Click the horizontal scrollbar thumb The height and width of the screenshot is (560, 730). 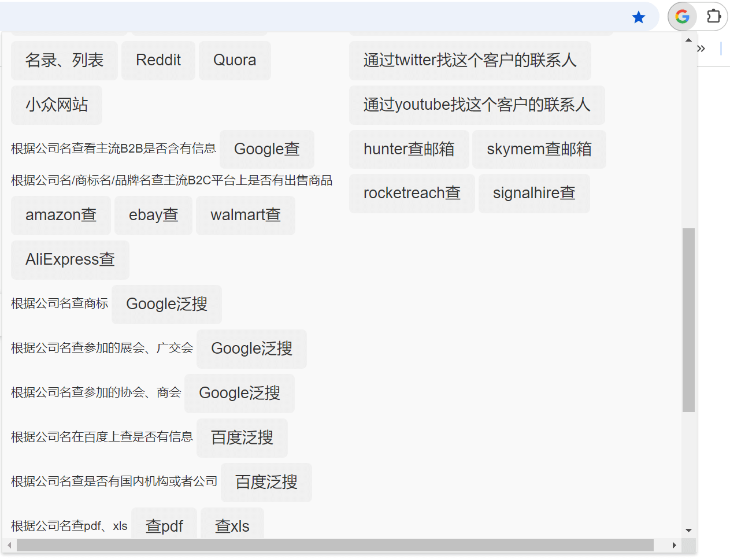(335, 545)
